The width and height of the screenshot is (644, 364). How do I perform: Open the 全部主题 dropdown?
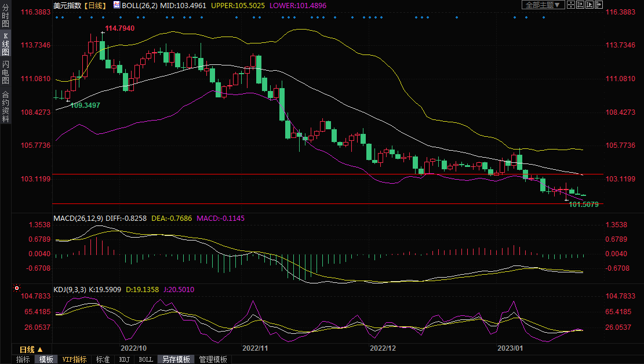click(543, 5)
